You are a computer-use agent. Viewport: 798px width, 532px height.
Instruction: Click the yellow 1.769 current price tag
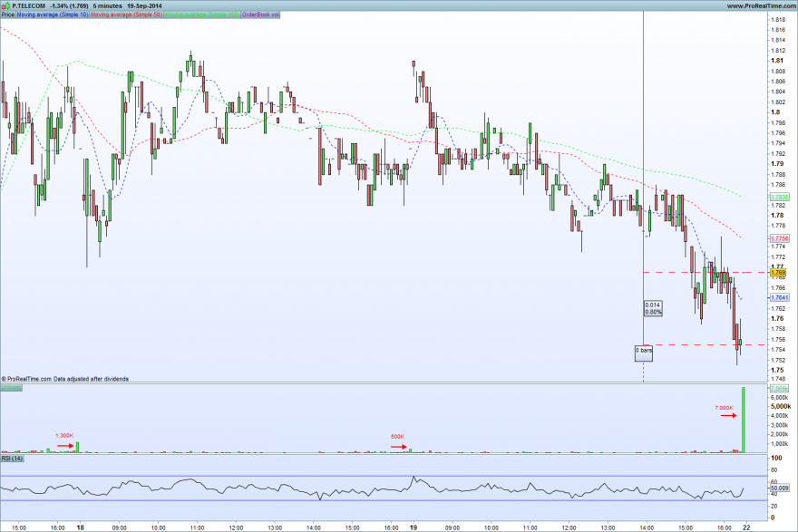(x=778, y=273)
